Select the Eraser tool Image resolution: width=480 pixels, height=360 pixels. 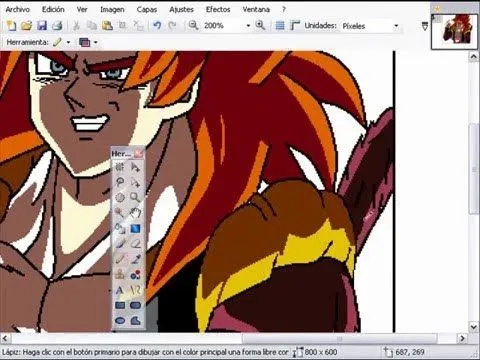pyautogui.click(x=135, y=244)
